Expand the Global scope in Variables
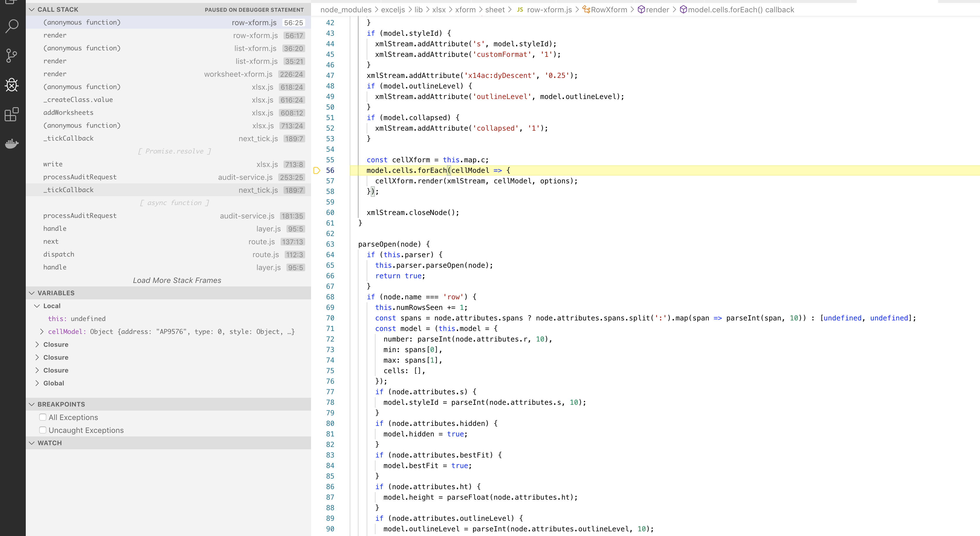Image resolution: width=980 pixels, height=536 pixels. (37, 383)
